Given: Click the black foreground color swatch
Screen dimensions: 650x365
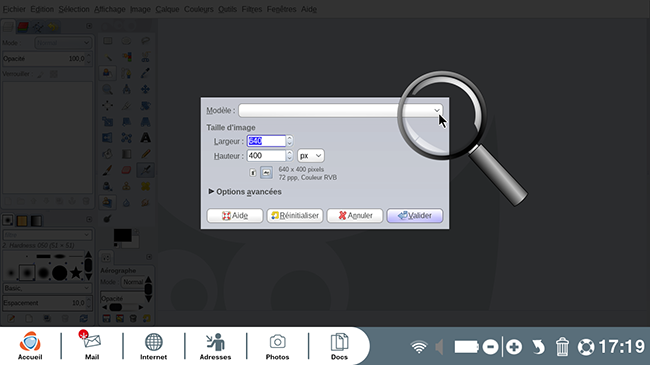Looking at the screenshot, I should 122,235.
